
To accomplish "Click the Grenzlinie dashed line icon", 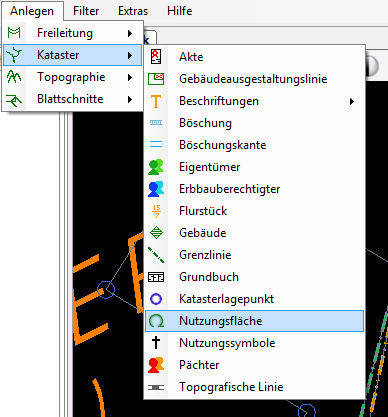I will click(156, 255).
